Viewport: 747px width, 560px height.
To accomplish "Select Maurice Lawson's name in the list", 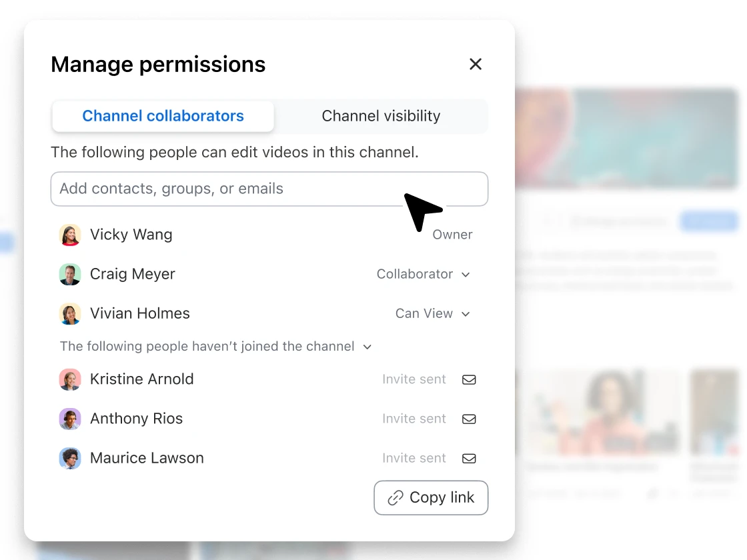I will [147, 458].
